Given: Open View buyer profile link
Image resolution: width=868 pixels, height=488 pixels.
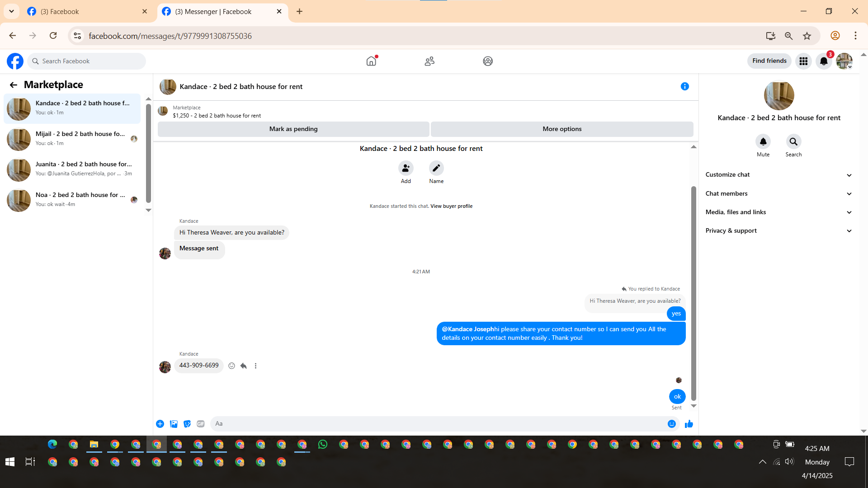Looking at the screenshot, I should coord(451,206).
